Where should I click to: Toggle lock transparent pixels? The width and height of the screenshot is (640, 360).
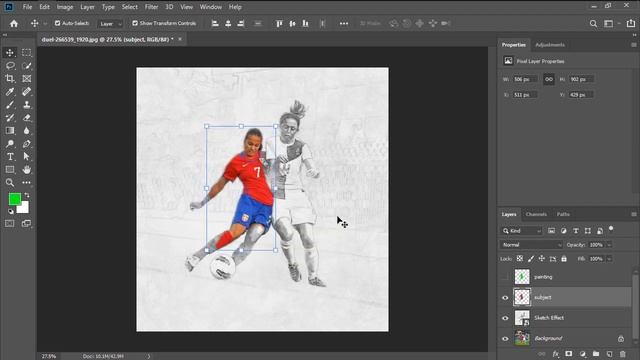[x=520, y=259]
